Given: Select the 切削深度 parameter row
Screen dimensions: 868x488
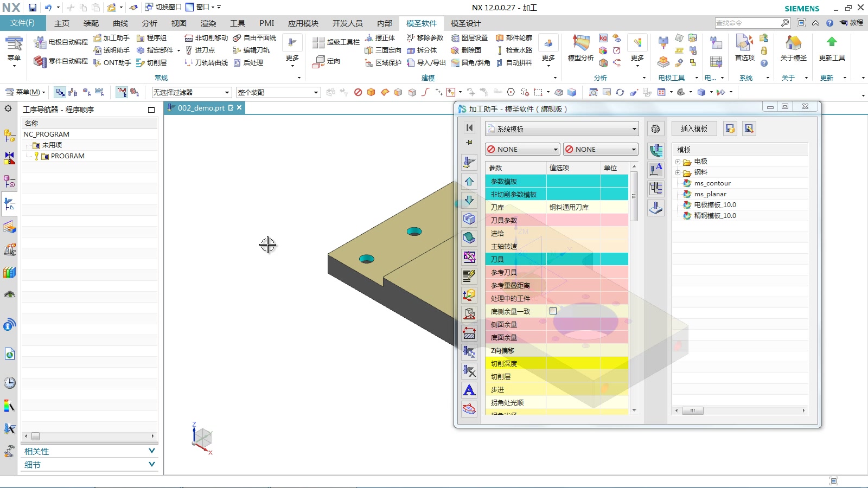Looking at the screenshot, I should [x=557, y=364].
